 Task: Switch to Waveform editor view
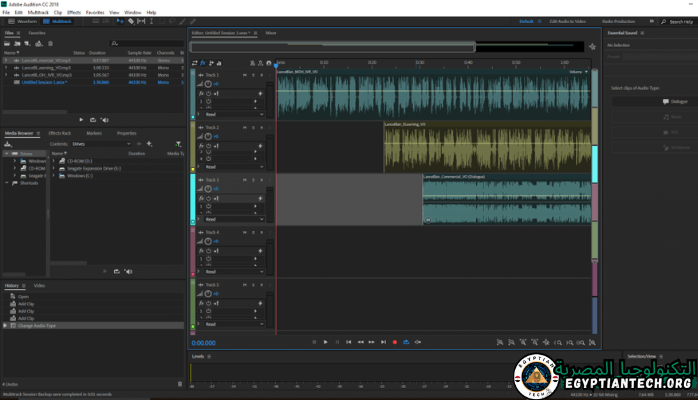[x=23, y=20]
